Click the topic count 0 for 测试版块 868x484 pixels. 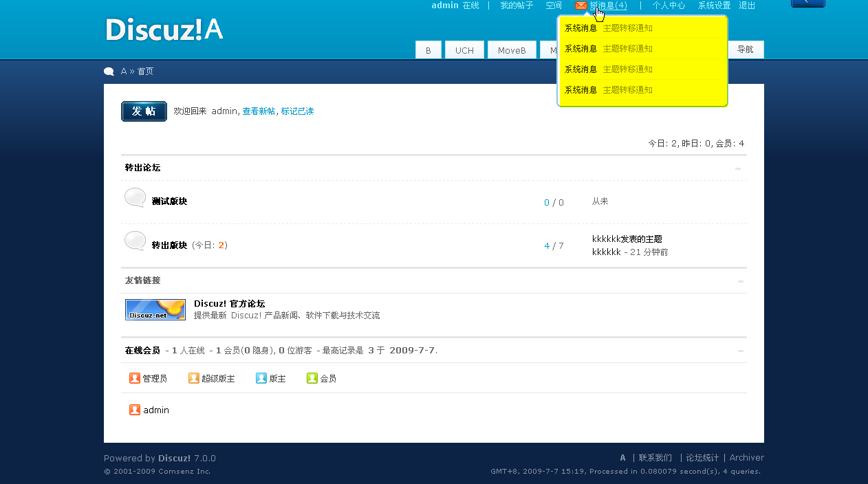tap(547, 203)
